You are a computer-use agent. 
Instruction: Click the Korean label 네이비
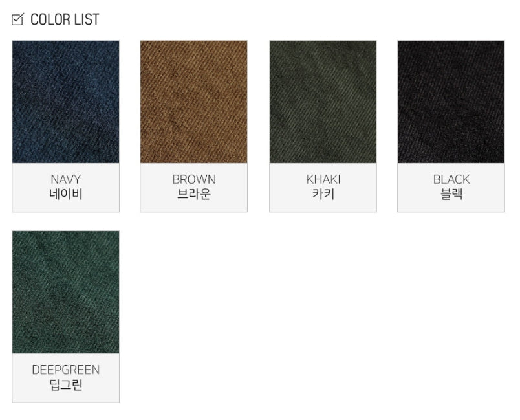coord(66,194)
